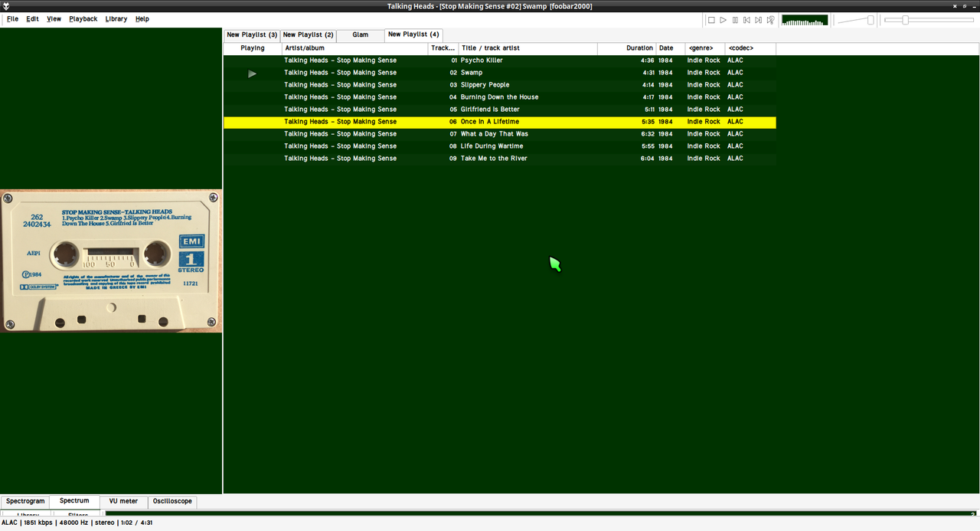This screenshot has height=531, width=980.
Task: Click the spectrum visualization in toolbar
Action: tap(805, 20)
